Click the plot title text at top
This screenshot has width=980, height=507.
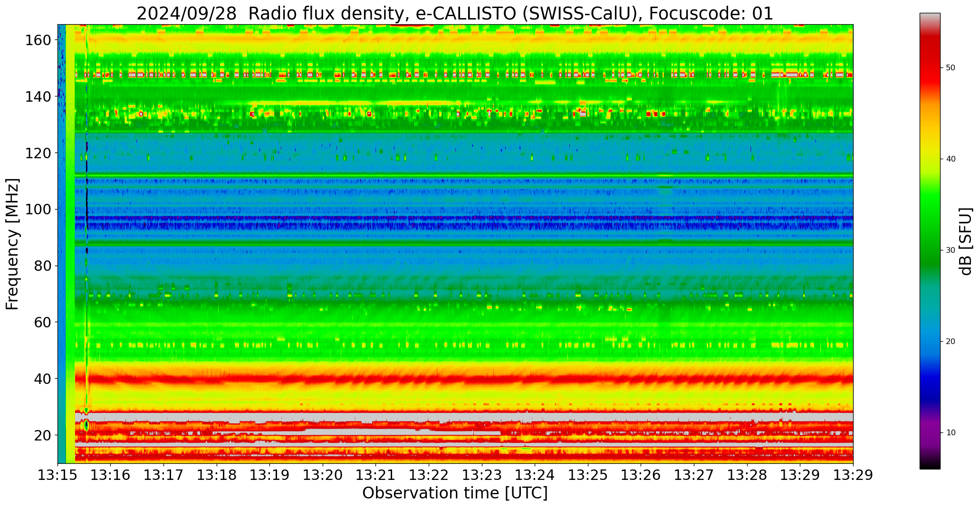(x=455, y=13)
